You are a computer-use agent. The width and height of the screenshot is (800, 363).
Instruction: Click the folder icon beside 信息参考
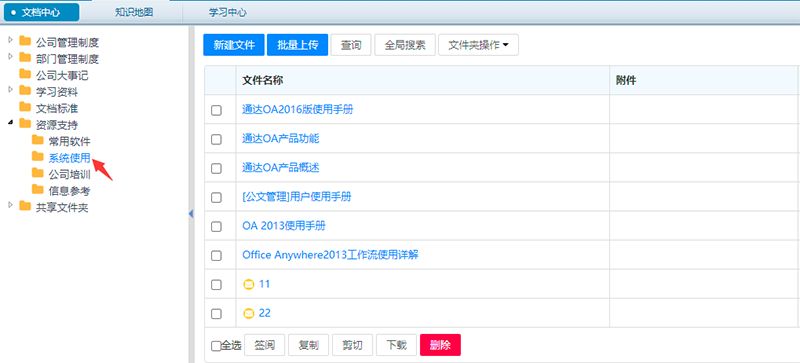tap(37, 190)
